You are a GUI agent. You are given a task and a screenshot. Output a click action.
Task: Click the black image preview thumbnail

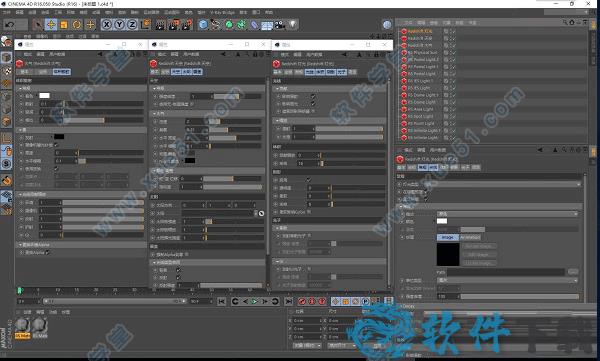(x=448, y=254)
